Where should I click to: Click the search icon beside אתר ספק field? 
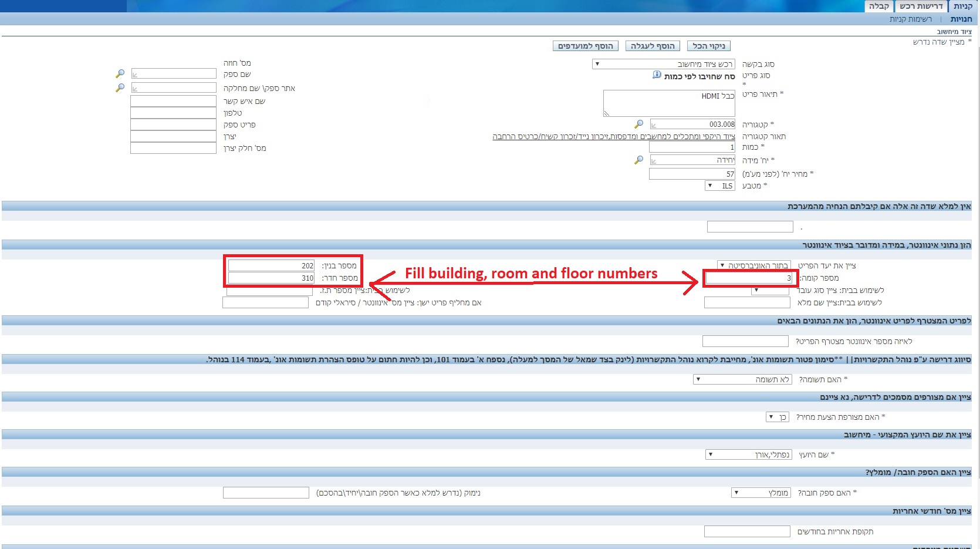point(120,87)
